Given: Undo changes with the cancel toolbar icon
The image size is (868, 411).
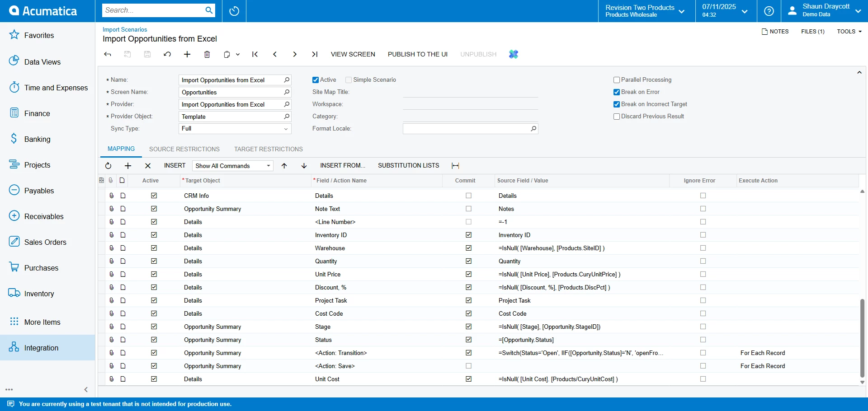Looking at the screenshot, I should [167, 54].
